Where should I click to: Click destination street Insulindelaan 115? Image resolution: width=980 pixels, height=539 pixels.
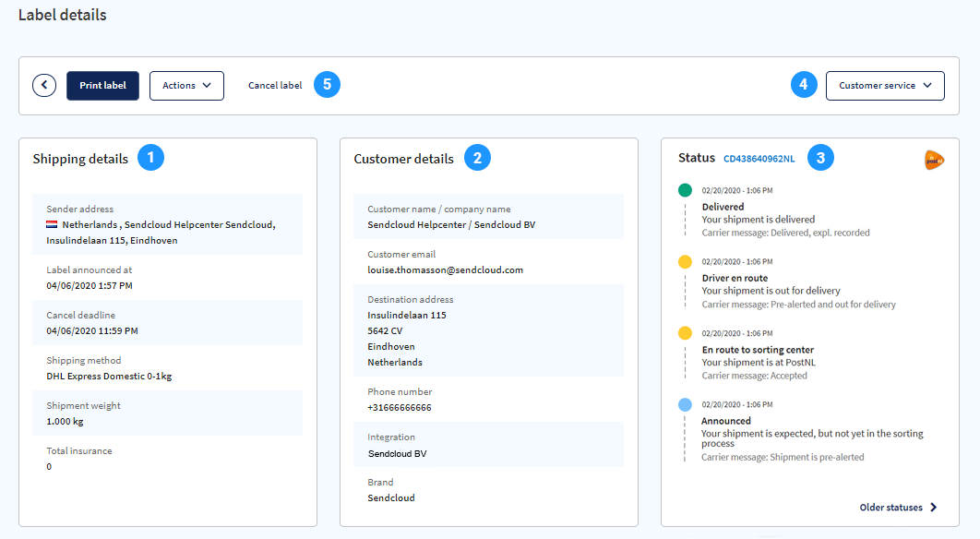[407, 315]
